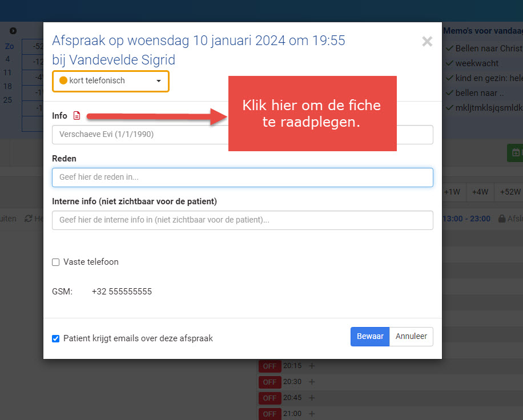Focus the Reden input field
This screenshot has height=420, width=523.
tap(242, 177)
